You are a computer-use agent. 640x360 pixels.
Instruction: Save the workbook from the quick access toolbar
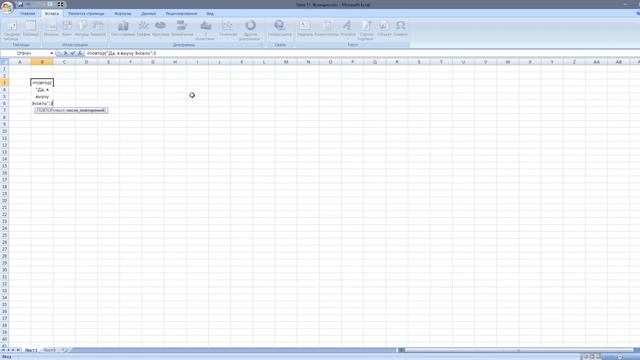(x=20, y=4)
